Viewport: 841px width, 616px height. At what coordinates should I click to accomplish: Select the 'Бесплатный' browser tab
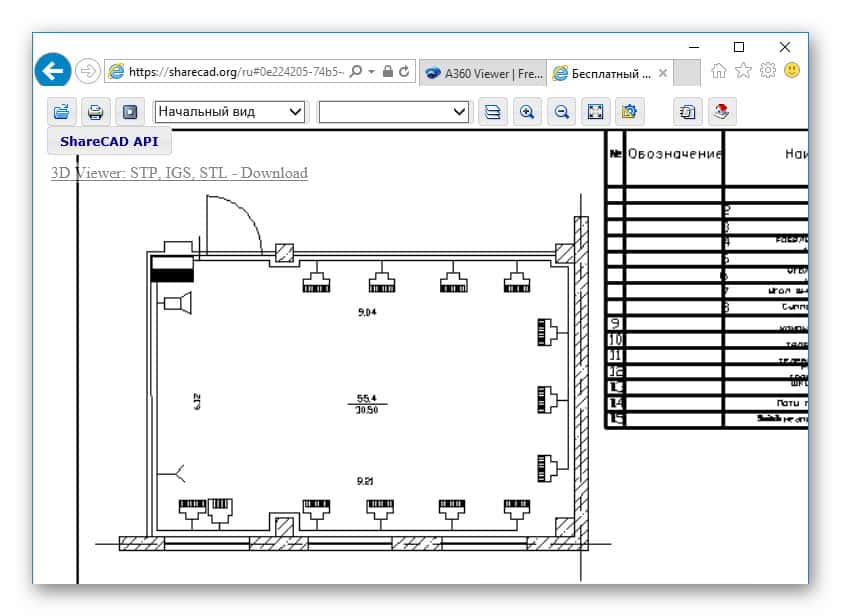point(608,72)
